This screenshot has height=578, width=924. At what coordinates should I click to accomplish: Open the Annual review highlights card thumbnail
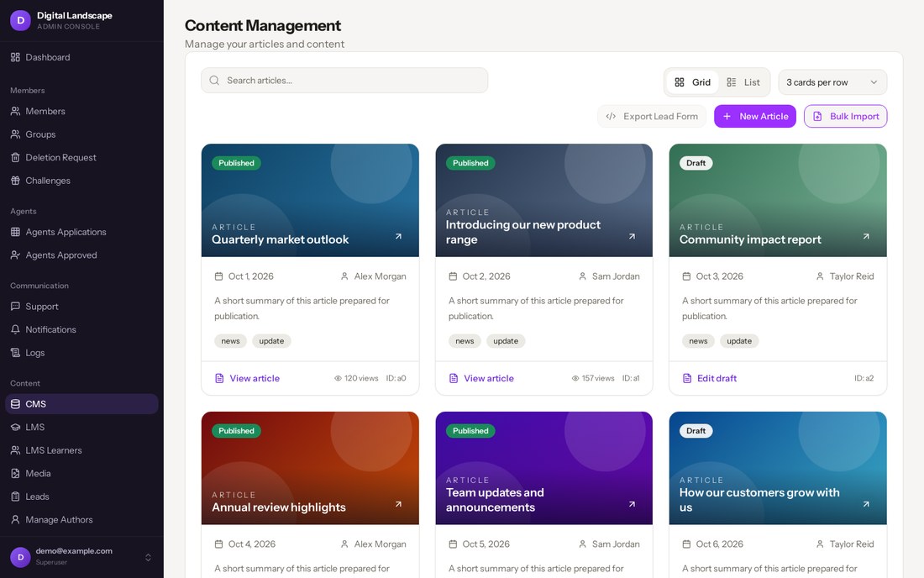click(x=310, y=469)
